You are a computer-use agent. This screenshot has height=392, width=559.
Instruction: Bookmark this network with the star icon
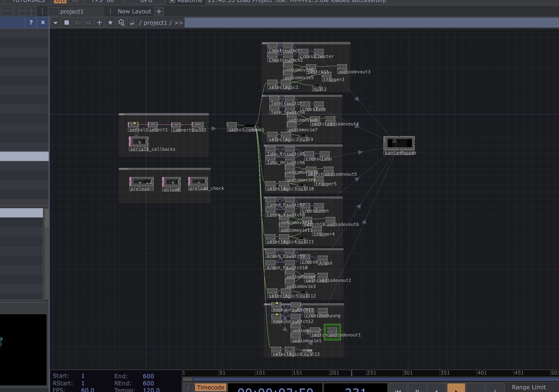pyautogui.click(x=110, y=22)
